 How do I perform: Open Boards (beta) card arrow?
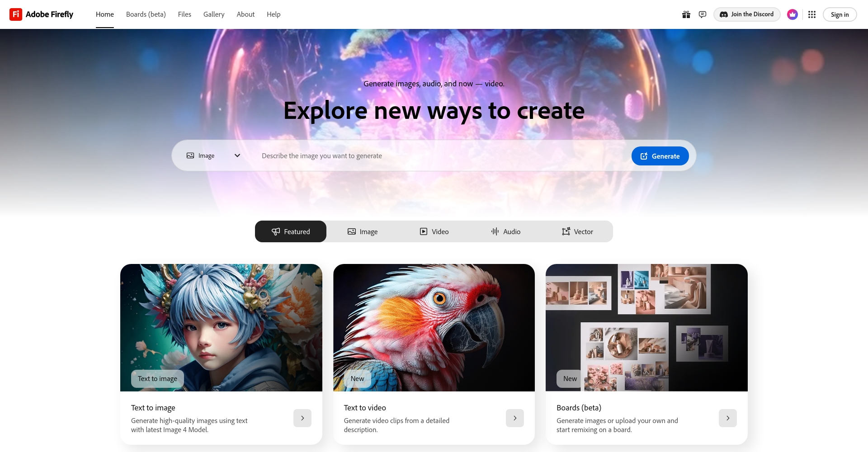click(728, 418)
